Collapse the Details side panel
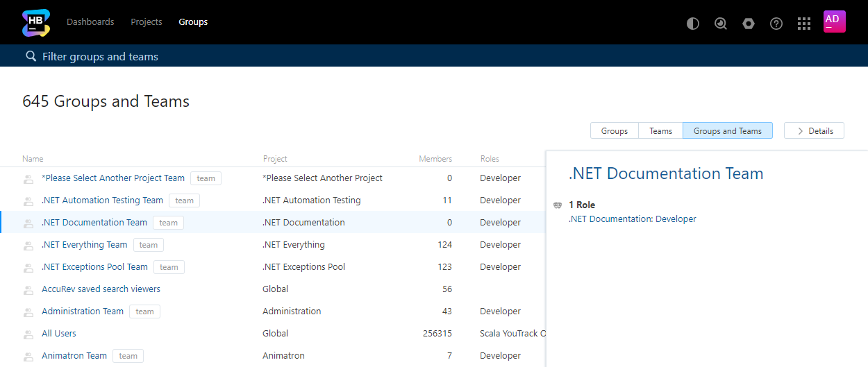This screenshot has height=367, width=868. coord(814,130)
